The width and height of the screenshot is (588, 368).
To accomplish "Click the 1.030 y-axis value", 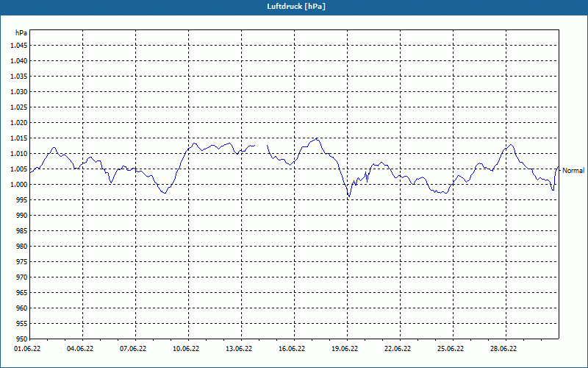I will (x=19, y=91).
